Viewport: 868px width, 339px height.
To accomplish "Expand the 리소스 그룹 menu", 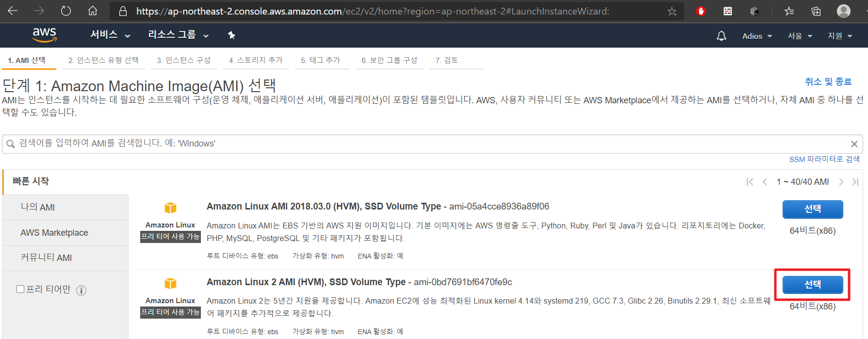I will [178, 35].
